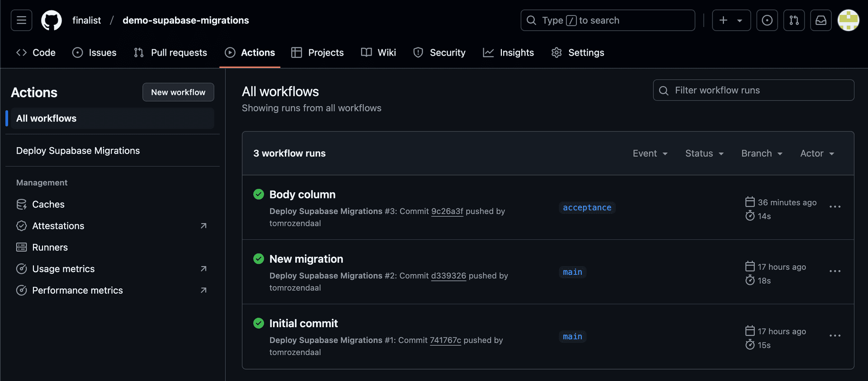Image resolution: width=868 pixels, height=381 pixels.
Task: Open the notifications inbox icon
Action: 821,20
